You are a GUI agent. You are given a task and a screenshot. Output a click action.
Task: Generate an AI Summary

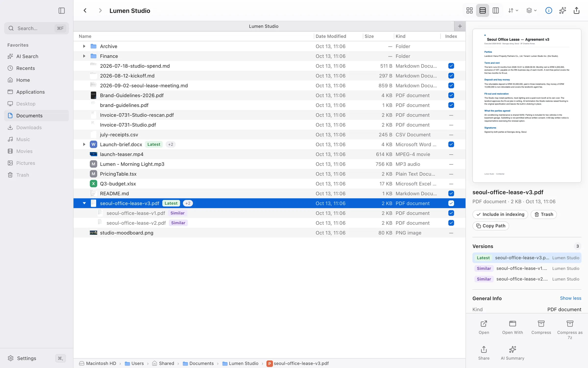(512, 353)
